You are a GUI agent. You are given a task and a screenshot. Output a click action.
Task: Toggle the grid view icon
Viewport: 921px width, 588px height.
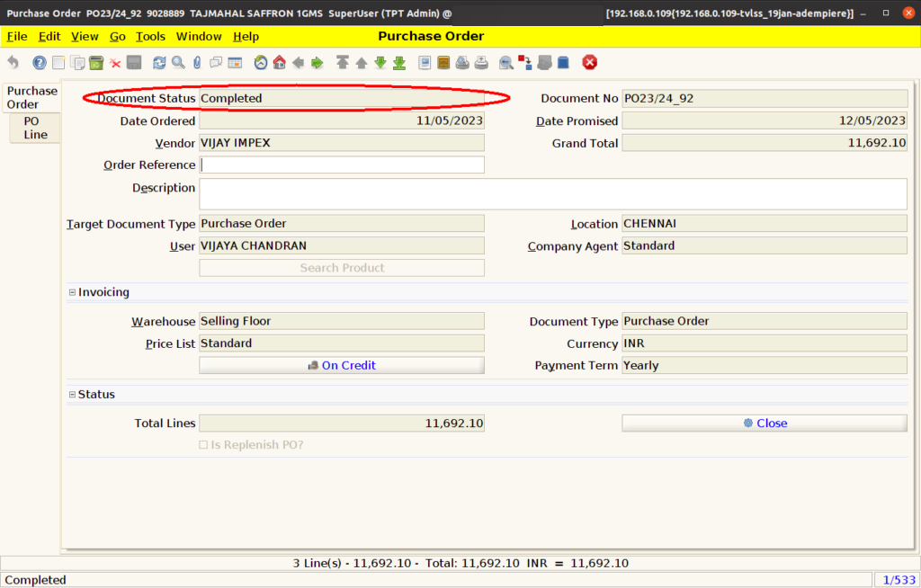235,62
